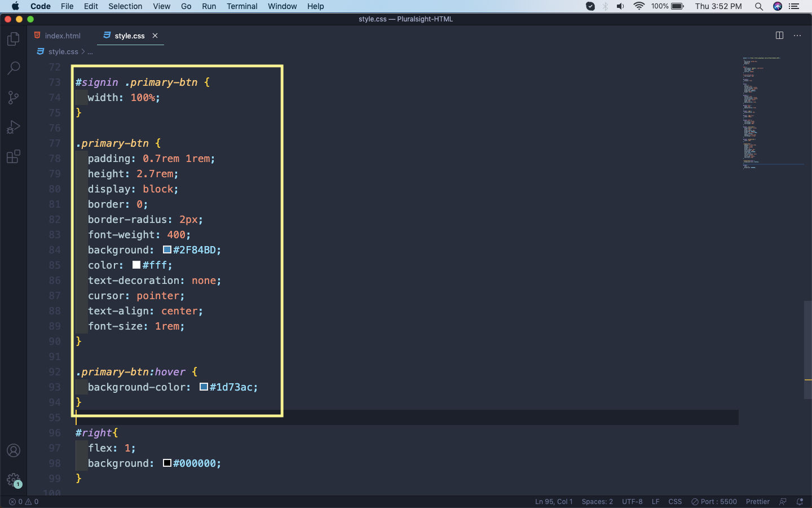Click the '#signin .primary-btn {' selector line
Viewport: 812px width, 508px height.
coord(143,82)
